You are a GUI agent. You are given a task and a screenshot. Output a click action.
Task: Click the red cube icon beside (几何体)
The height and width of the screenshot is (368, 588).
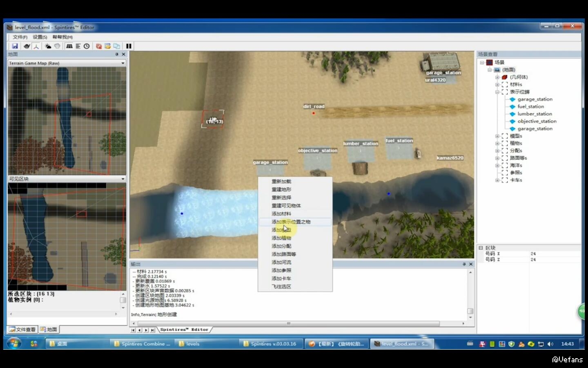pos(505,77)
